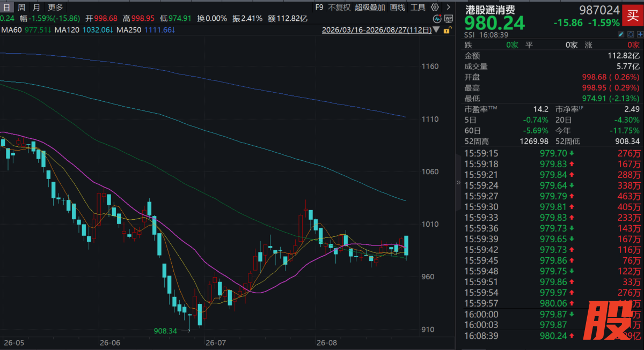Open the 工具 tools menu
644x350 pixels.
point(418,8)
